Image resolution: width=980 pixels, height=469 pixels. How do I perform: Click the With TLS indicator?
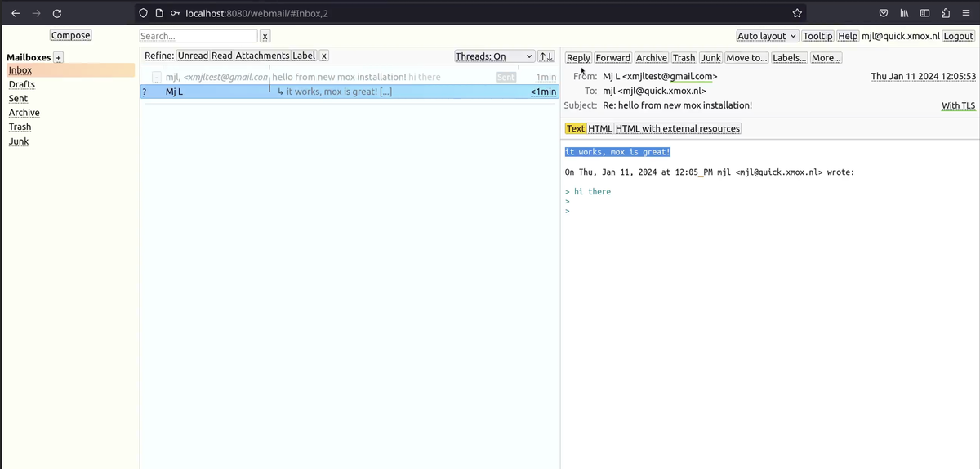pos(958,105)
